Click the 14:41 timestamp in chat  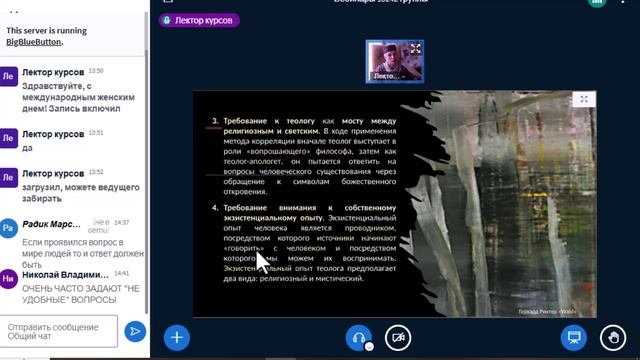(122, 273)
